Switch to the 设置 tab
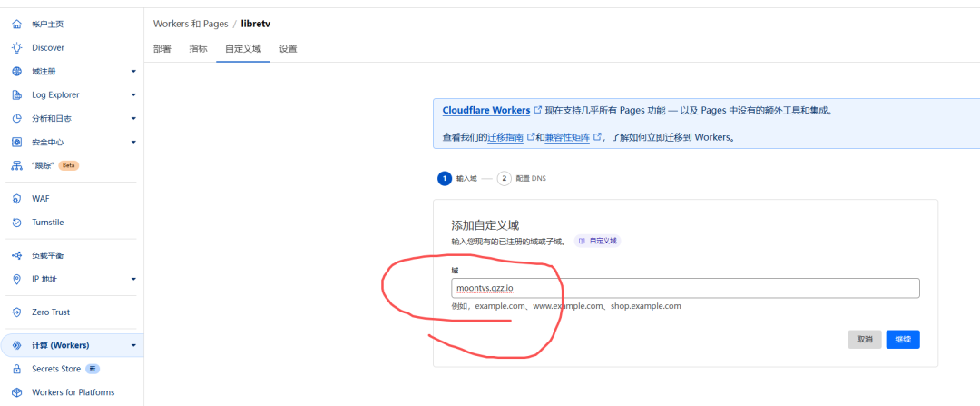This screenshot has width=980, height=406. tap(288, 49)
